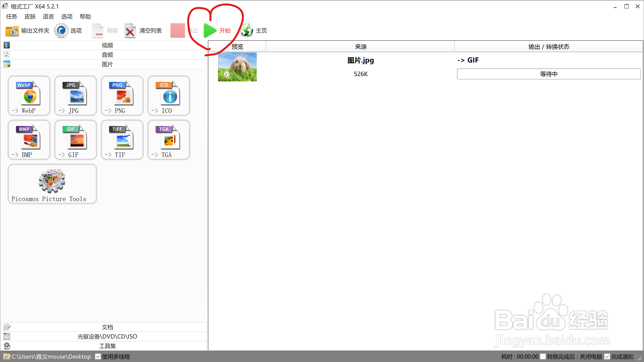Viewport: 644px width, 362px height.
Task: Click the 预览 column header
Action: pos(237,47)
